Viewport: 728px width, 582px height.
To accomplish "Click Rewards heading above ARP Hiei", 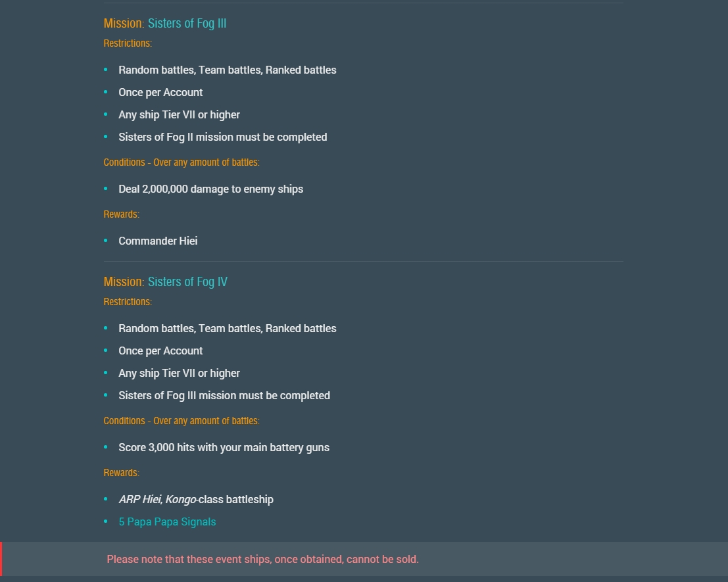I will [x=121, y=473].
